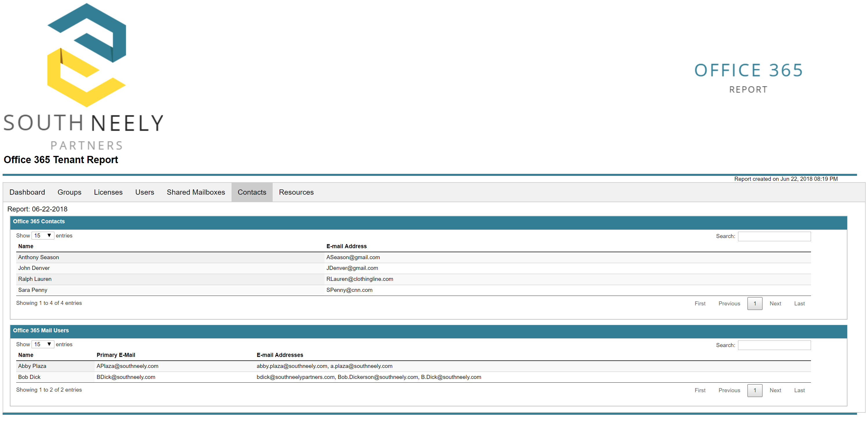Focus the Mail Users table search field
The height and width of the screenshot is (422, 868).
coord(774,345)
